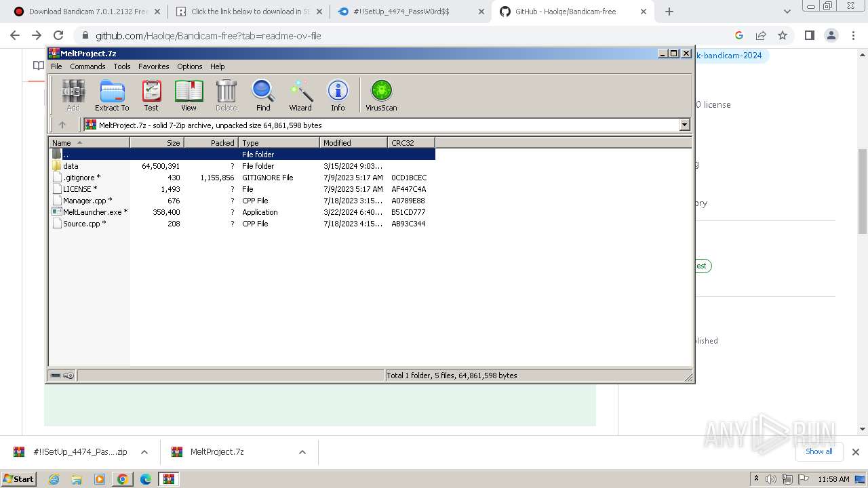Click the Delete toolbar icon
868x488 pixels.
(226, 95)
